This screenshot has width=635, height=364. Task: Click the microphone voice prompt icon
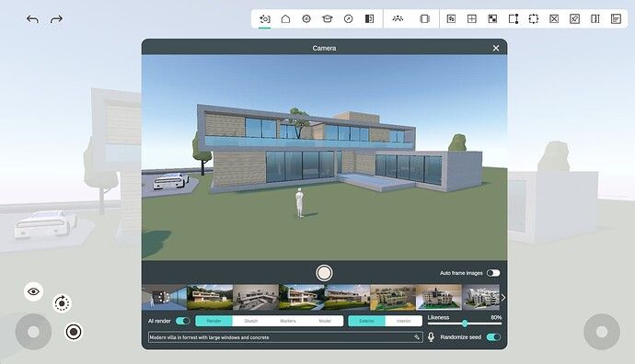(x=431, y=337)
